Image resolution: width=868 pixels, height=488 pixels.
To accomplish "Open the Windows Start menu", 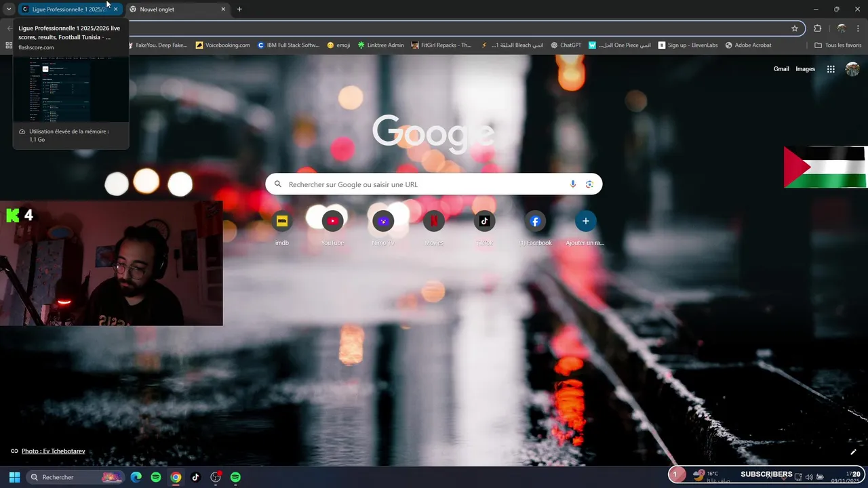I will click(14, 477).
